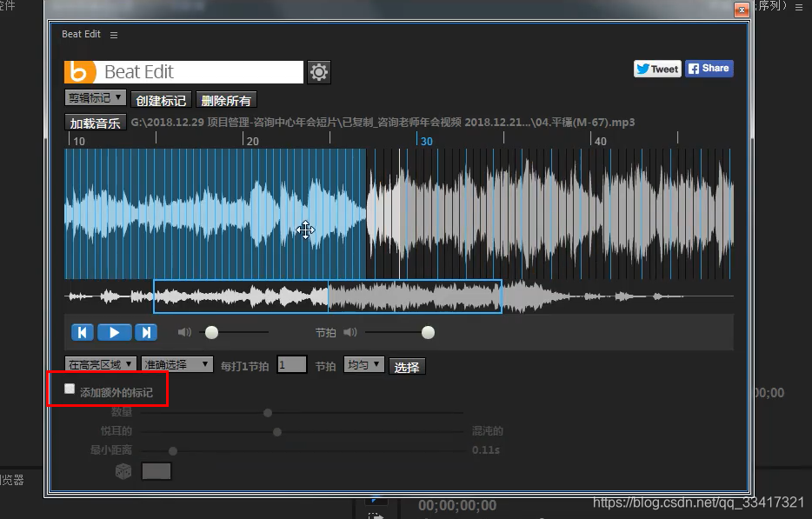Open the 剪辑标记 dropdown
Viewport: 812px width, 519px height.
[96, 98]
